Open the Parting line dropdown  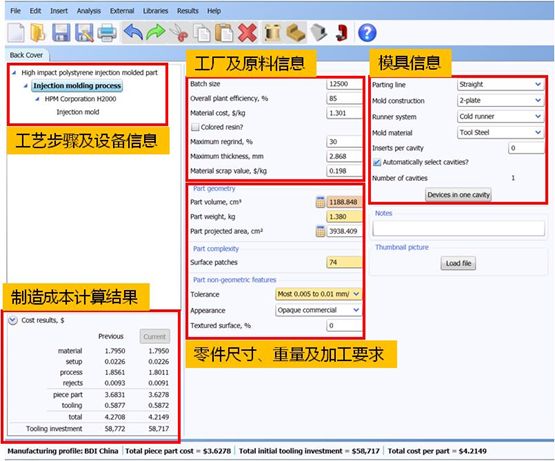[x=500, y=85]
